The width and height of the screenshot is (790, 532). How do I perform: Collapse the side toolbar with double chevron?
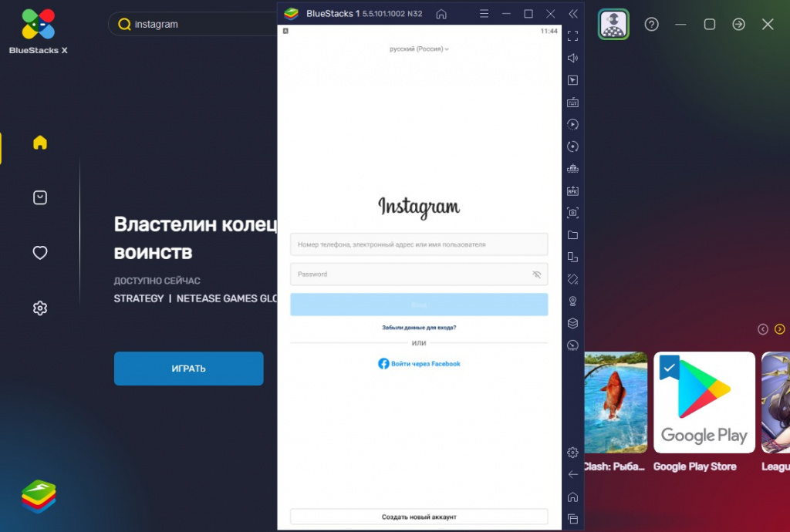[573, 14]
